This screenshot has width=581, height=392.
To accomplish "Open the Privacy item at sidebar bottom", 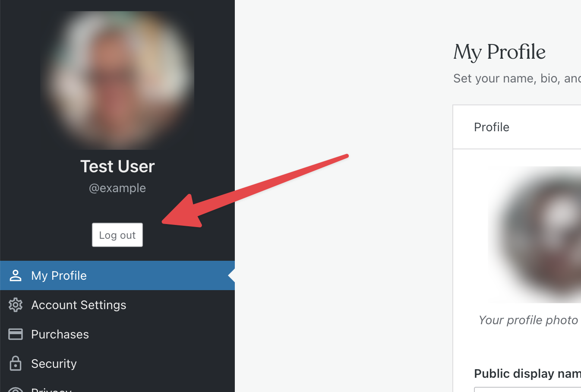I will pos(51,389).
